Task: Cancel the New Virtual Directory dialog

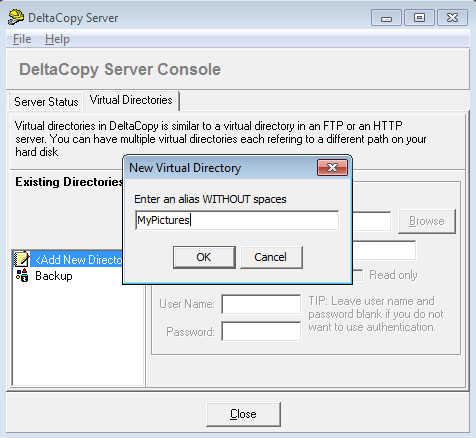Action: coord(271,257)
